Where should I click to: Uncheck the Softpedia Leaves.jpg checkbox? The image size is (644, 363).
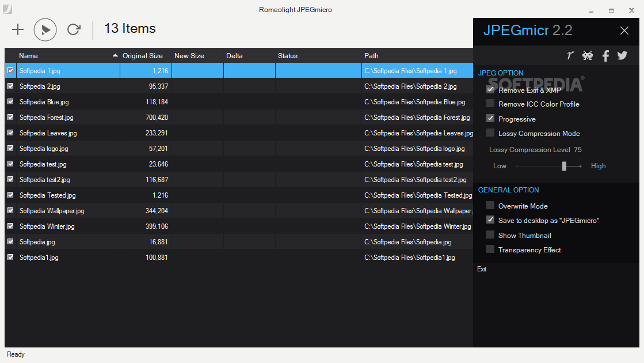coord(10,133)
